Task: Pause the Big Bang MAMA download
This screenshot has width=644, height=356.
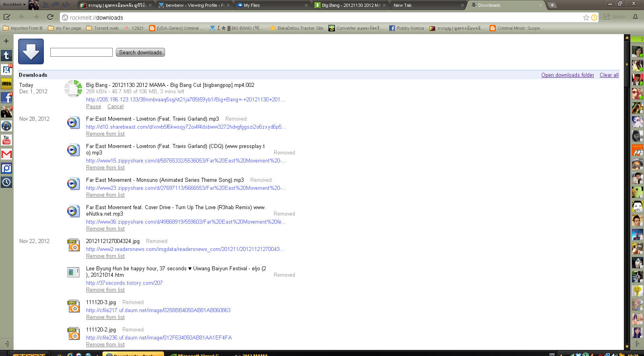Action: point(93,107)
